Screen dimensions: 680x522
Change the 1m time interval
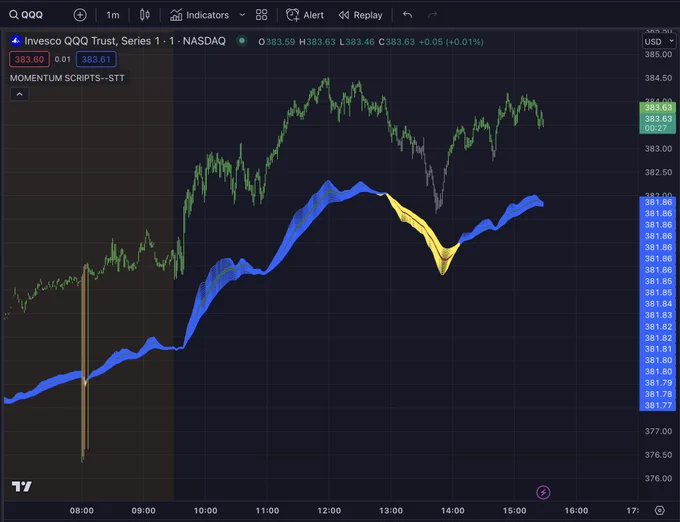click(113, 15)
